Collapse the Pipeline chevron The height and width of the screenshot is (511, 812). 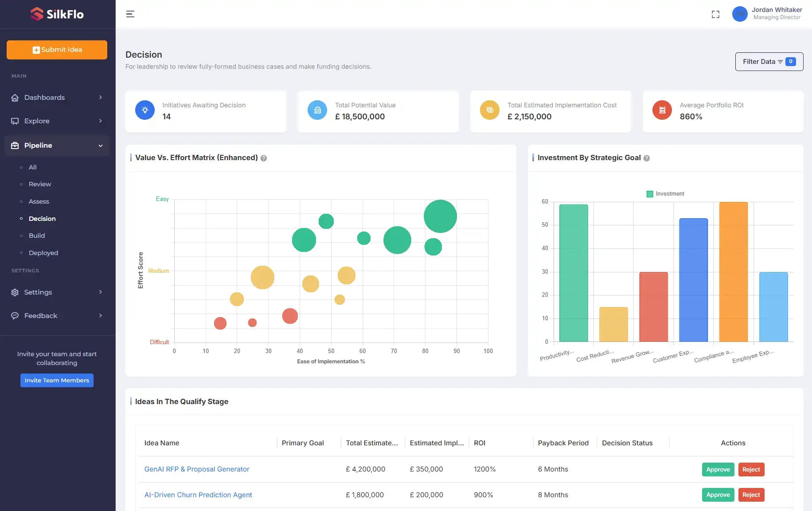tap(101, 145)
